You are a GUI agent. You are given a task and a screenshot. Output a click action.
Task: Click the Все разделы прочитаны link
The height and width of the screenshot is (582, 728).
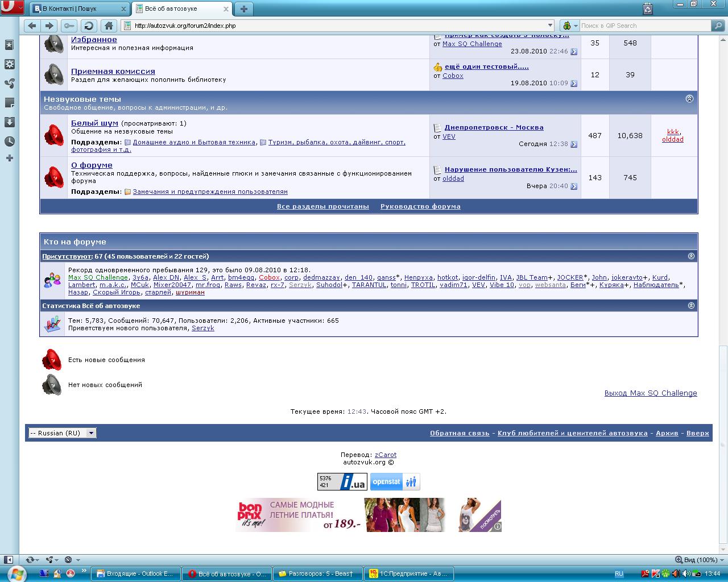pyautogui.click(x=322, y=206)
